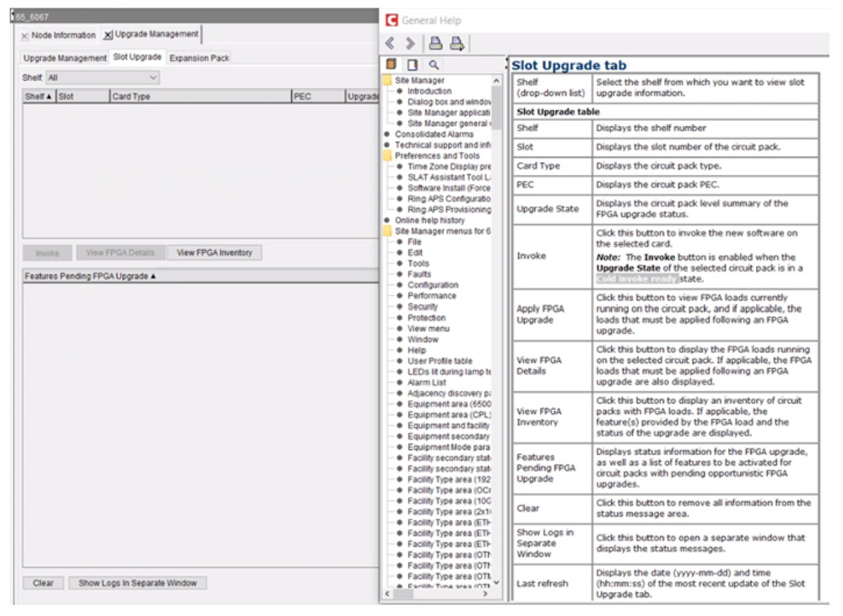Image resolution: width=843 pixels, height=616 pixels.
Task: Open the Tools help topic
Action: 418,263
